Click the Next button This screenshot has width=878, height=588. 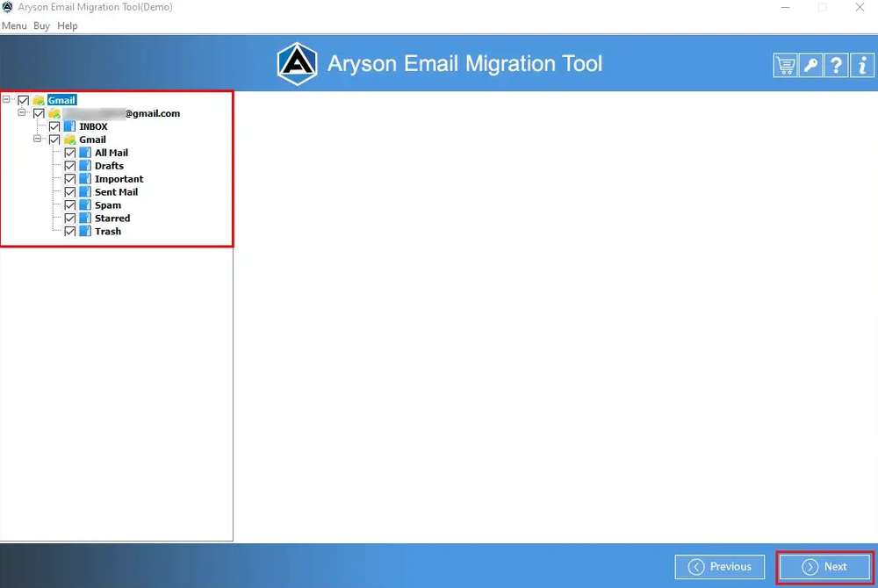pyautogui.click(x=824, y=567)
